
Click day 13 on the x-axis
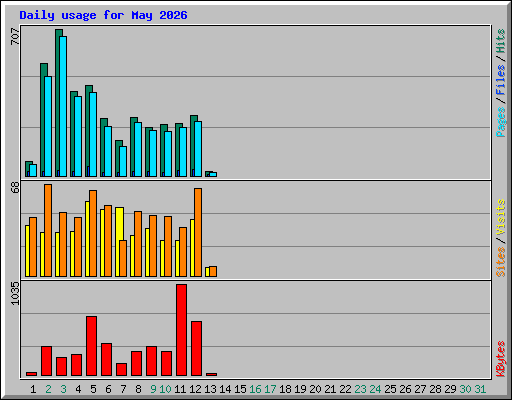(210, 389)
